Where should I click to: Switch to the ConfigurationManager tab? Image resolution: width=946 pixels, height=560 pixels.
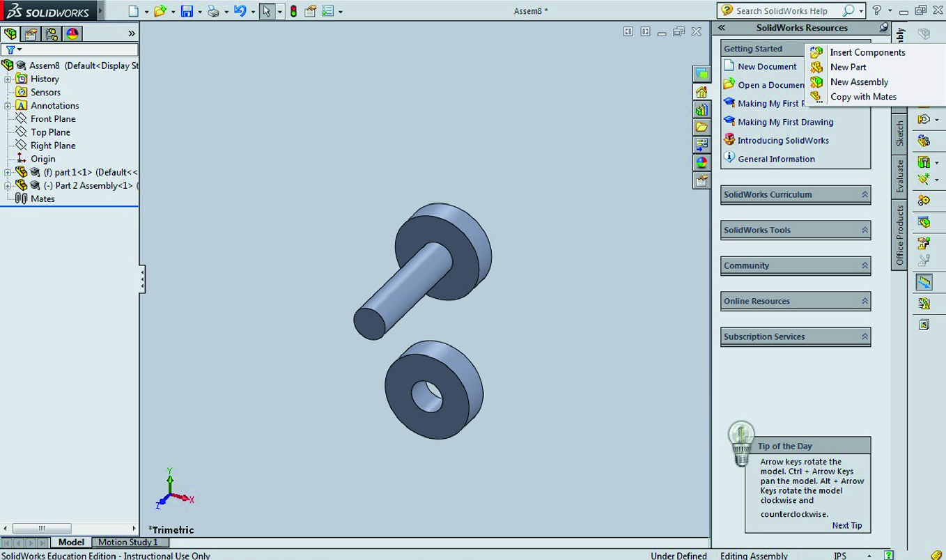[x=52, y=33]
